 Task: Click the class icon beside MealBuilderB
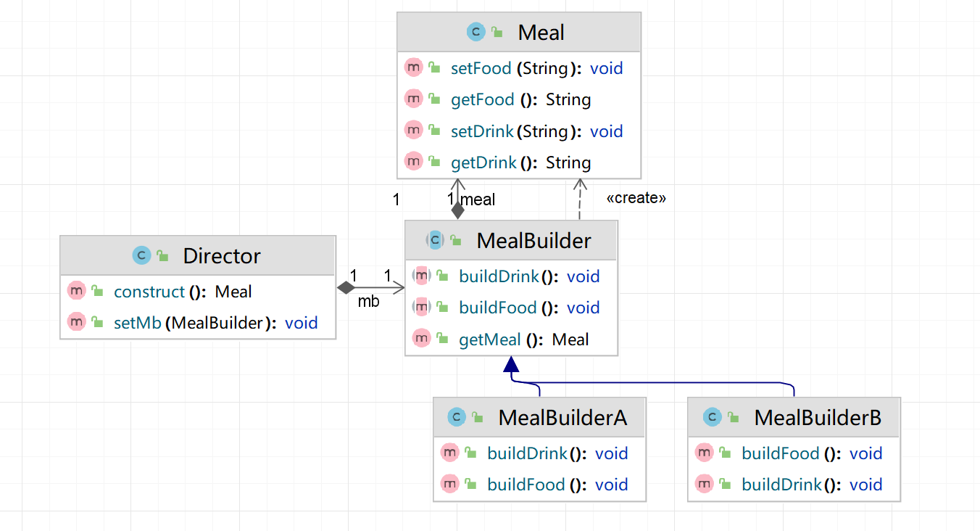(x=712, y=417)
